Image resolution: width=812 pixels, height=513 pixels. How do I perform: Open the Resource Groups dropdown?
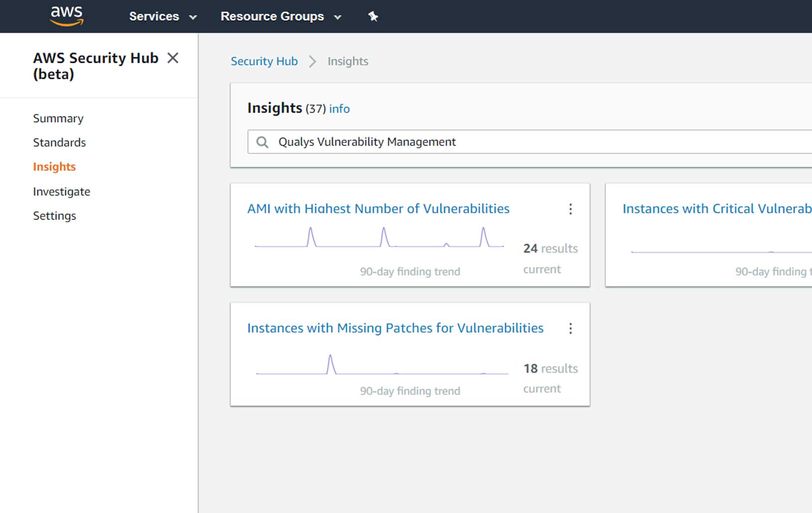point(272,16)
